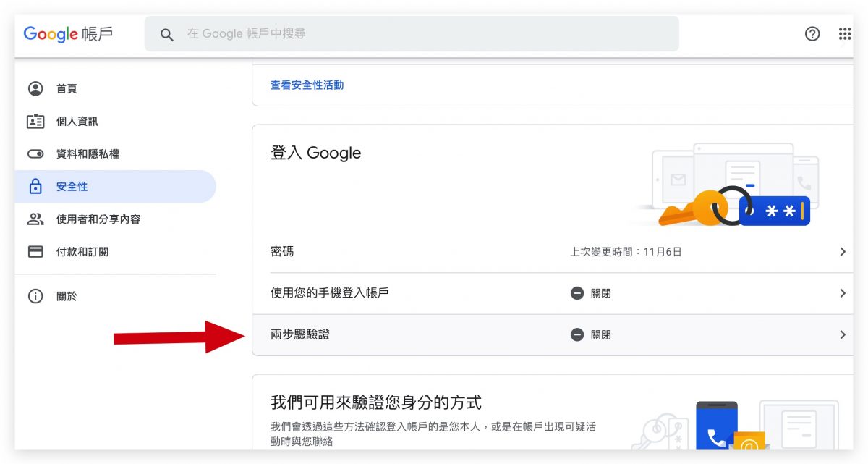The height and width of the screenshot is (464, 868).
Task: Open 使用您的手機登入帳戶 setting
Action: click(553, 293)
